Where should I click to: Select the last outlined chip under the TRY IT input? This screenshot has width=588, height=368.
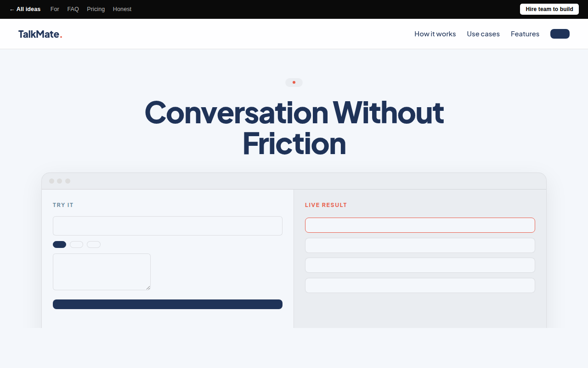[x=94, y=244]
